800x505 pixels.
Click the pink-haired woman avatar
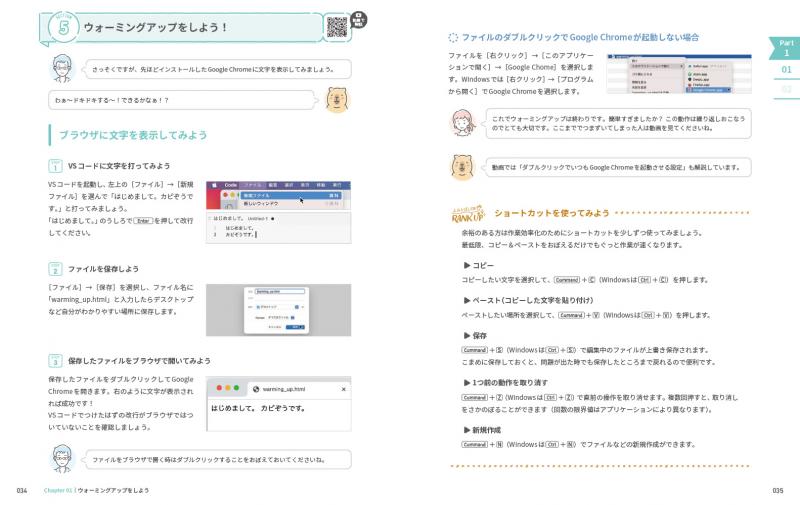463,124
